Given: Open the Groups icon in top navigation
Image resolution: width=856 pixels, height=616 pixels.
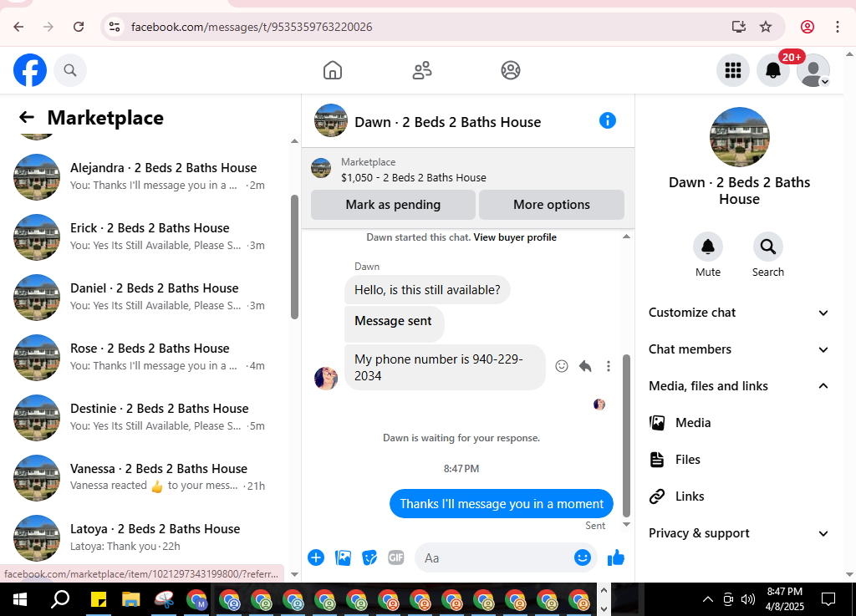Looking at the screenshot, I should pyautogui.click(x=511, y=70).
